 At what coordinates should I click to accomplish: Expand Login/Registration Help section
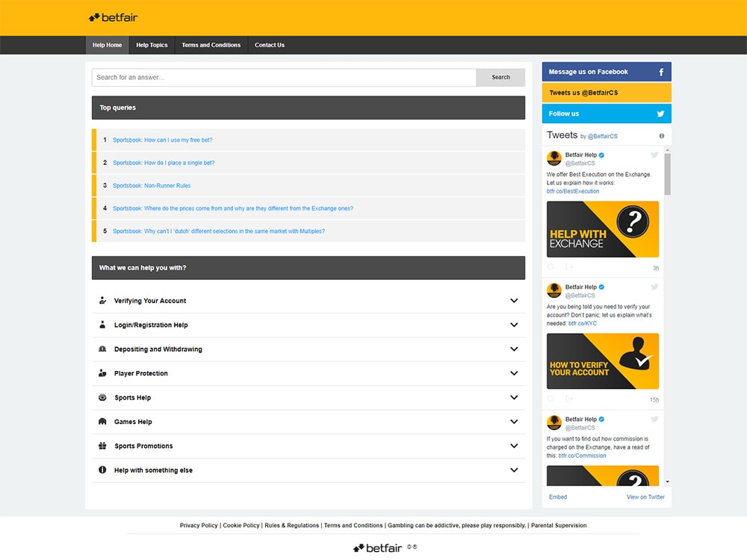click(x=514, y=326)
